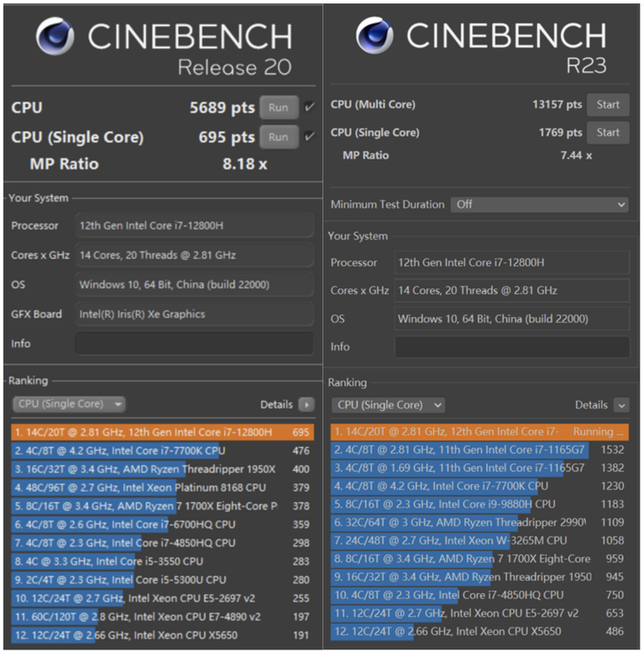Click the Info text field in R20
This screenshot has width=644, height=653.
click(193, 343)
